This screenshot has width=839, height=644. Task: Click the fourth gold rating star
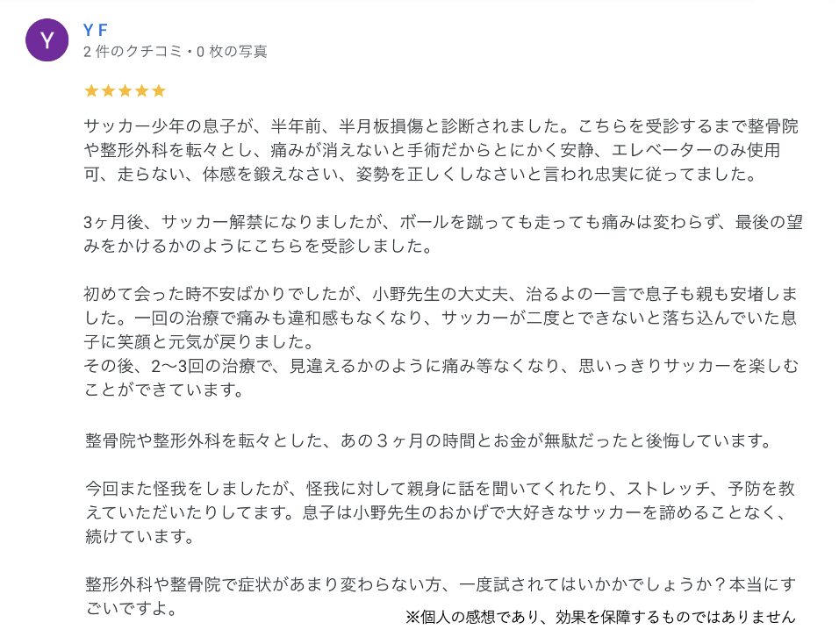pos(141,90)
